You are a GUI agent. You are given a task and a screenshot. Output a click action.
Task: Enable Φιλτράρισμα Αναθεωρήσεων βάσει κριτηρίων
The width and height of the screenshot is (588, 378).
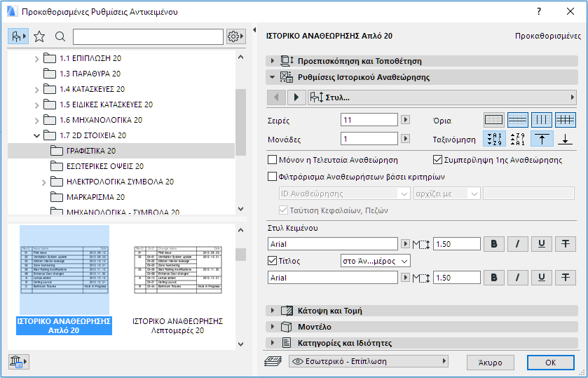point(272,177)
